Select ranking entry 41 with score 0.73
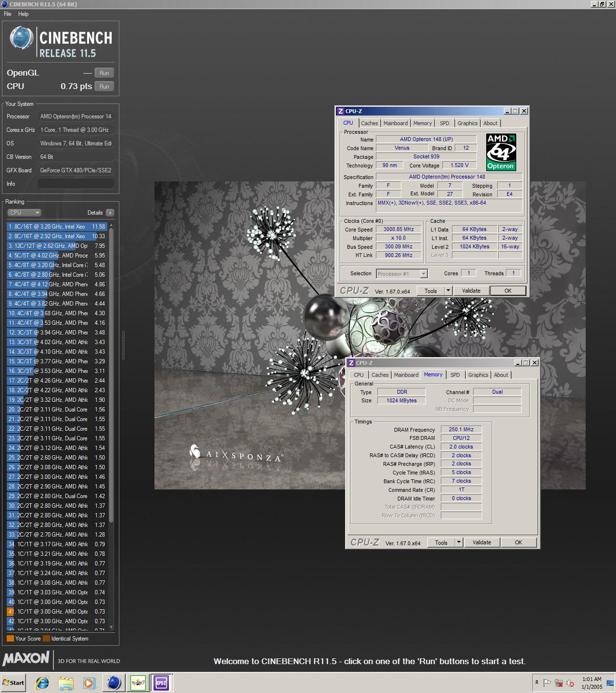Viewport: 616px width, 693px height. [x=57, y=611]
